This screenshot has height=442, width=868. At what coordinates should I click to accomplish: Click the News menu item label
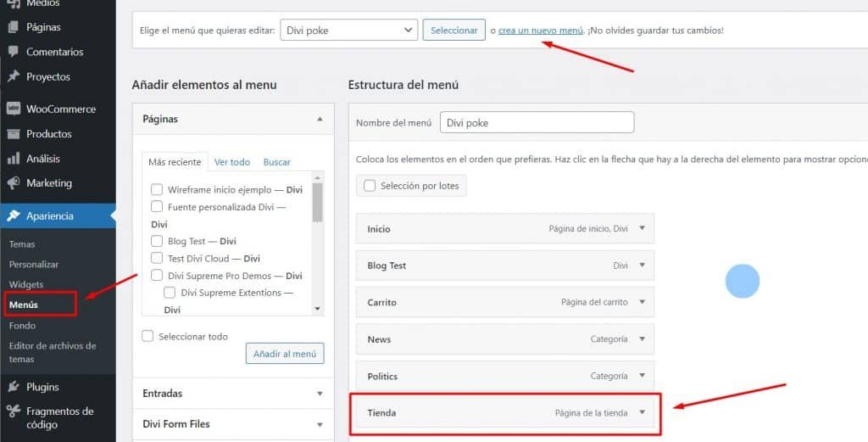coord(379,339)
